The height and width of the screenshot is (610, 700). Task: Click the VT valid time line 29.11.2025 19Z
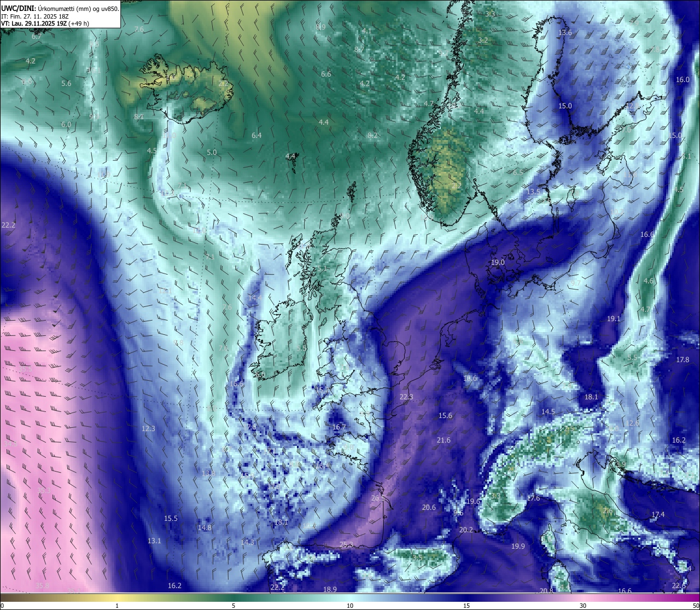point(45,24)
